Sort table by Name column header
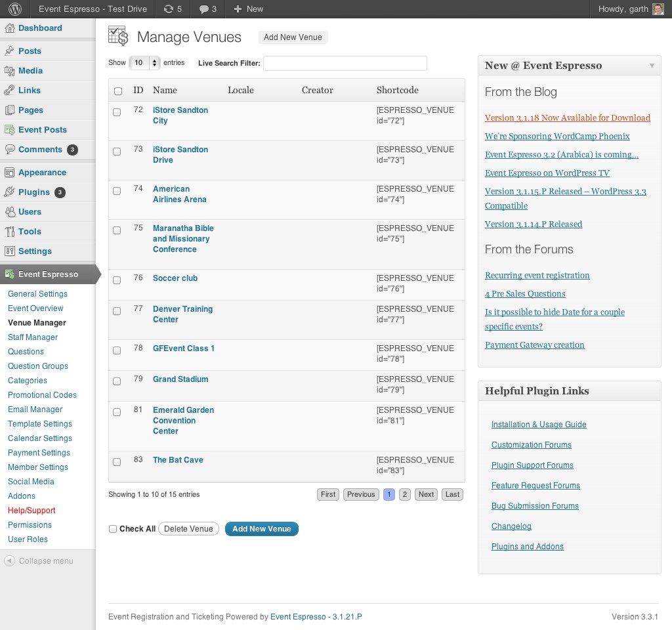672x630 pixels. point(165,90)
